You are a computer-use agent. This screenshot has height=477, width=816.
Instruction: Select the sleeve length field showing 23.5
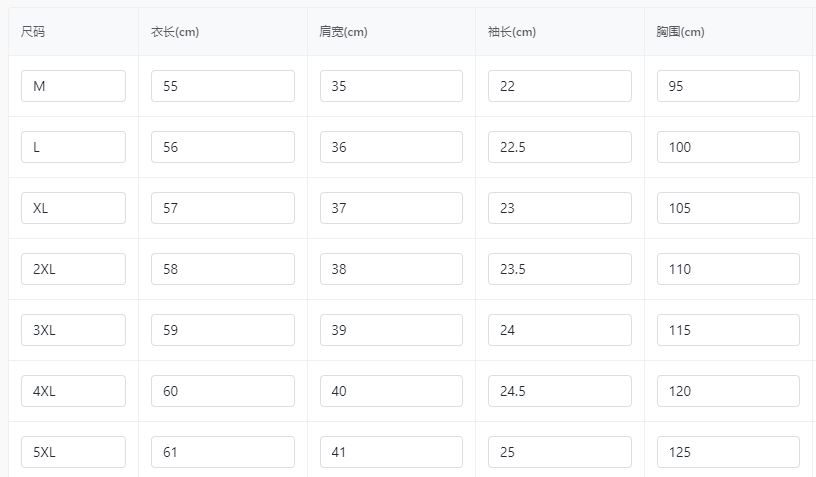(560, 269)
